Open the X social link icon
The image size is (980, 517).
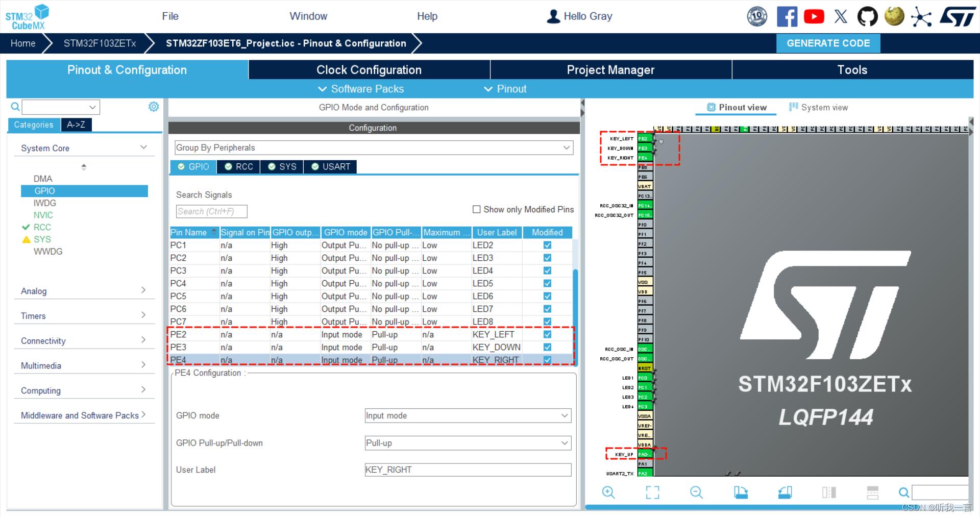841,16
